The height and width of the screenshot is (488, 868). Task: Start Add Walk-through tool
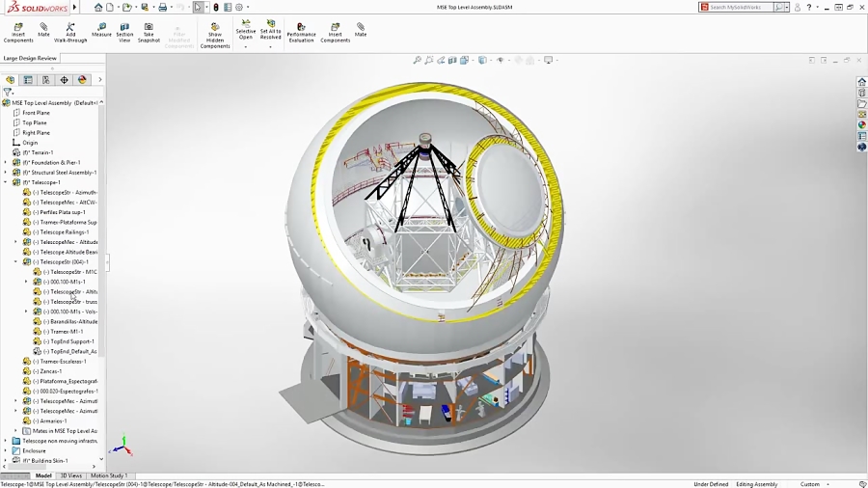[x=70, y=28]
